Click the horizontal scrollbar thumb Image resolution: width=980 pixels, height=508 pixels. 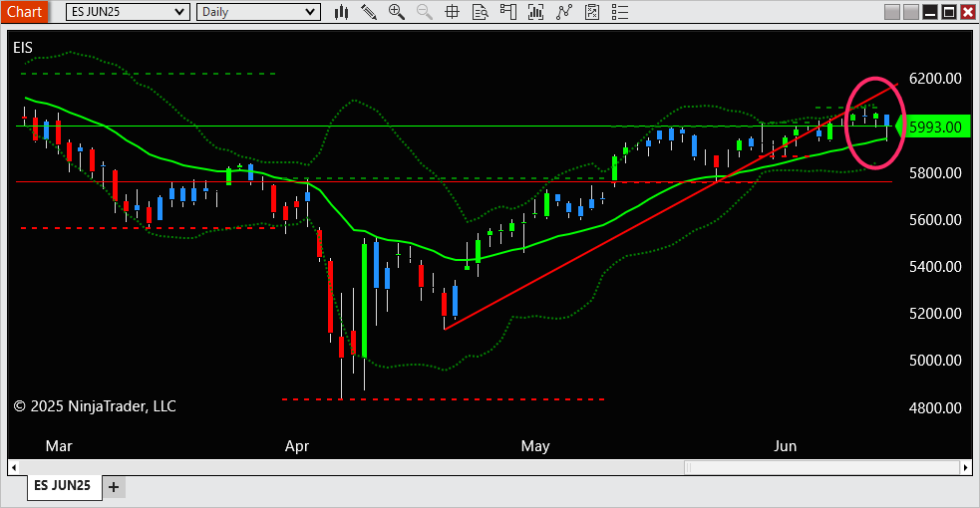click(x=821, y=467)
